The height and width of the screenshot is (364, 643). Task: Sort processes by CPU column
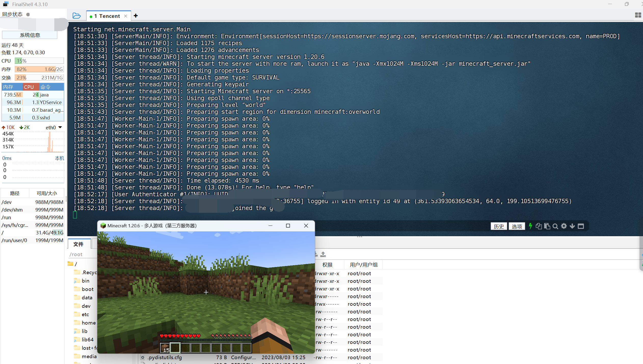[x=31, y=87]
